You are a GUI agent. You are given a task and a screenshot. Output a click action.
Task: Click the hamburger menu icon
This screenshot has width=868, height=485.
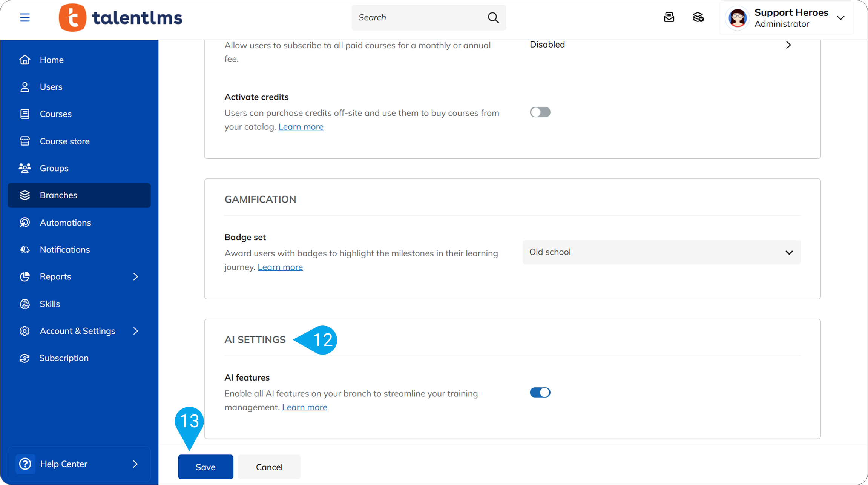tap(25, 17)
